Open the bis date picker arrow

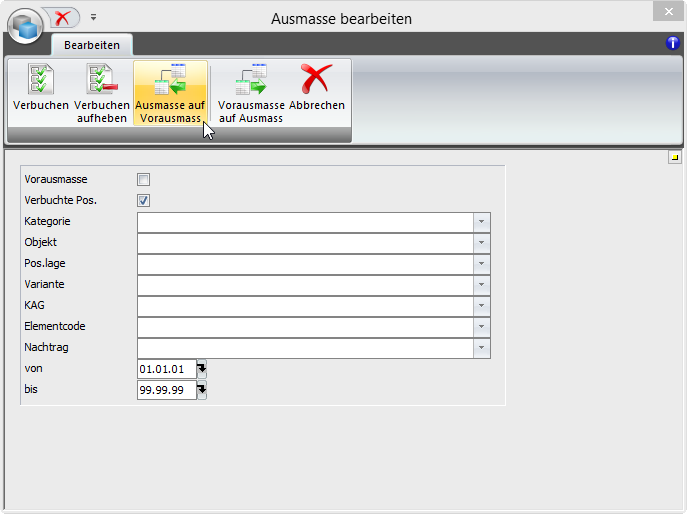click(x=202, y=390)
